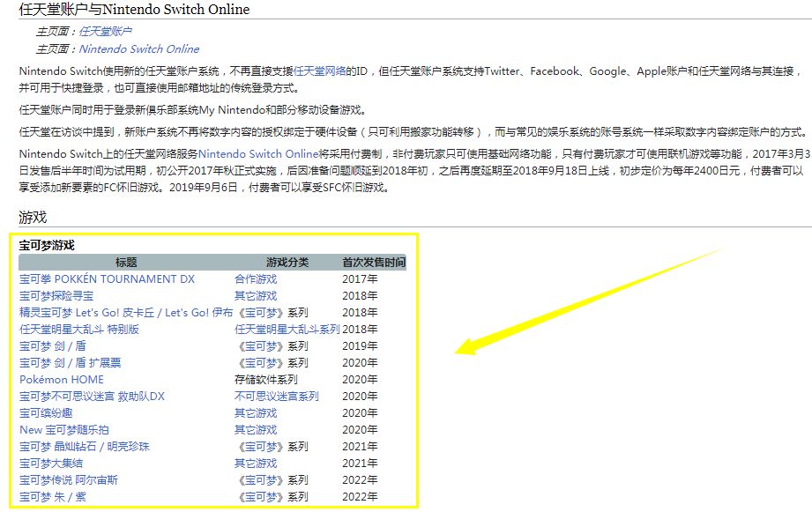Click the 2020年 cell in the 宝可缤纷趣 row
812x512 pixels.
coord(360,413)
